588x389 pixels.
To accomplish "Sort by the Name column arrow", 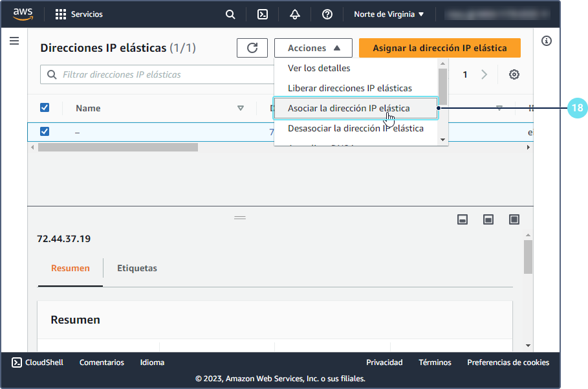I will (241, 108).
